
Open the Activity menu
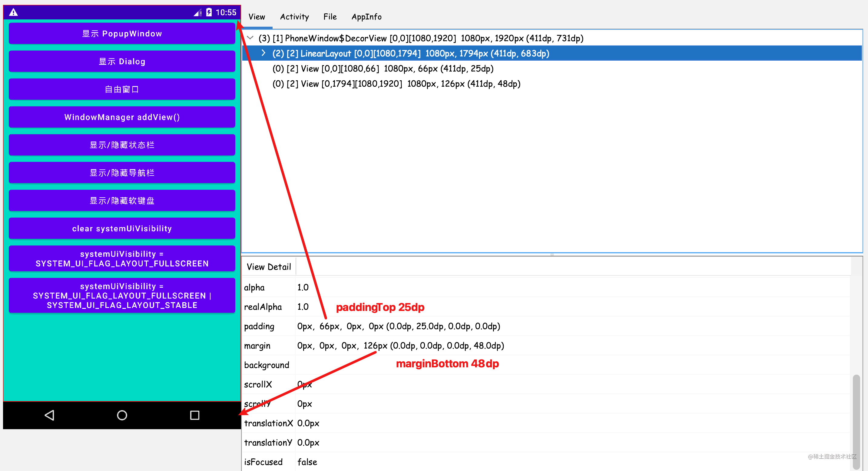tap(294, 17)
